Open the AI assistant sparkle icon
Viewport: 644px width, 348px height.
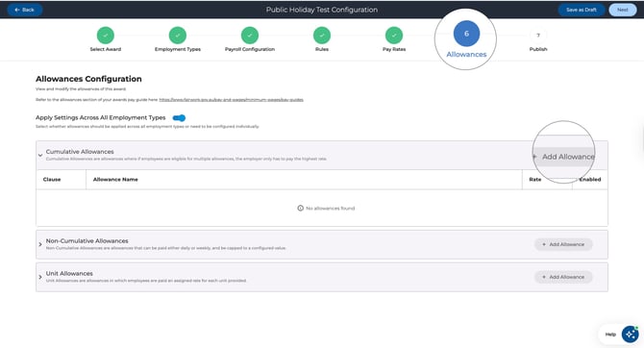coord(630,334)
